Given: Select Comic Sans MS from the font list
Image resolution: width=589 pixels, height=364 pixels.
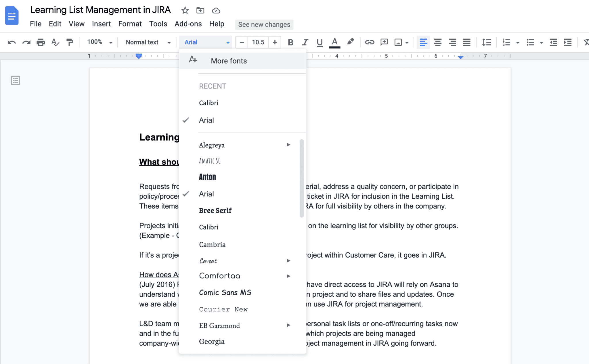Looking at the screenshot, I should coord(225,292).
